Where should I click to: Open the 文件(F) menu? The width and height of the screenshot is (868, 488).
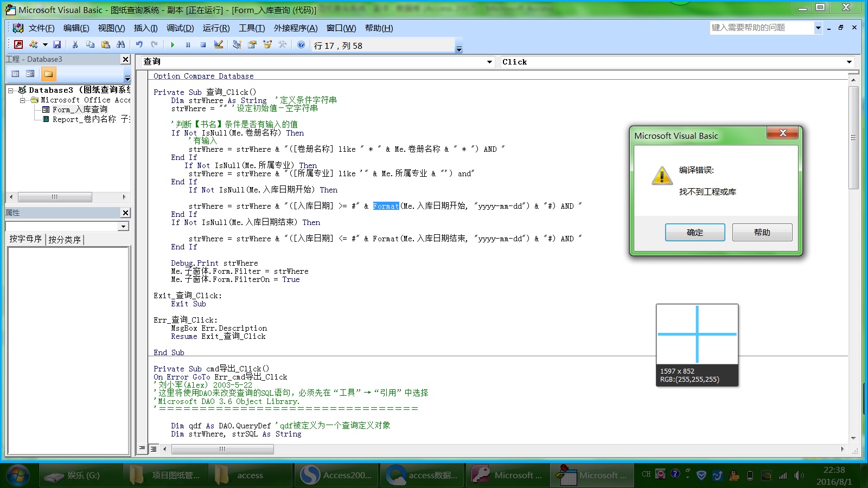point(41,28)
